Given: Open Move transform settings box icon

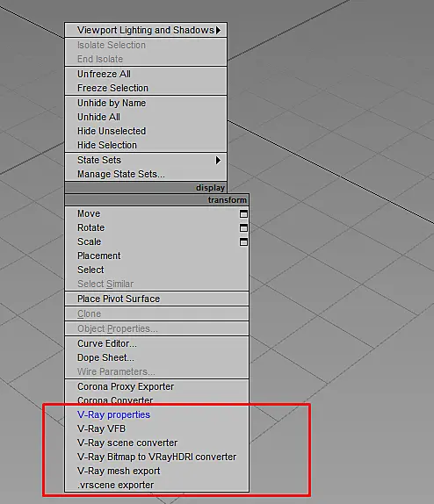Looking at the screenshot, I should click(x=243, y=214).
